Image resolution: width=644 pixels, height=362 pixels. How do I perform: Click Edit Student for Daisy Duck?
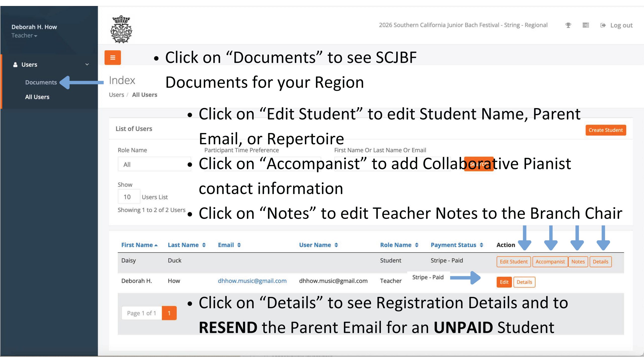coord(513,261)
